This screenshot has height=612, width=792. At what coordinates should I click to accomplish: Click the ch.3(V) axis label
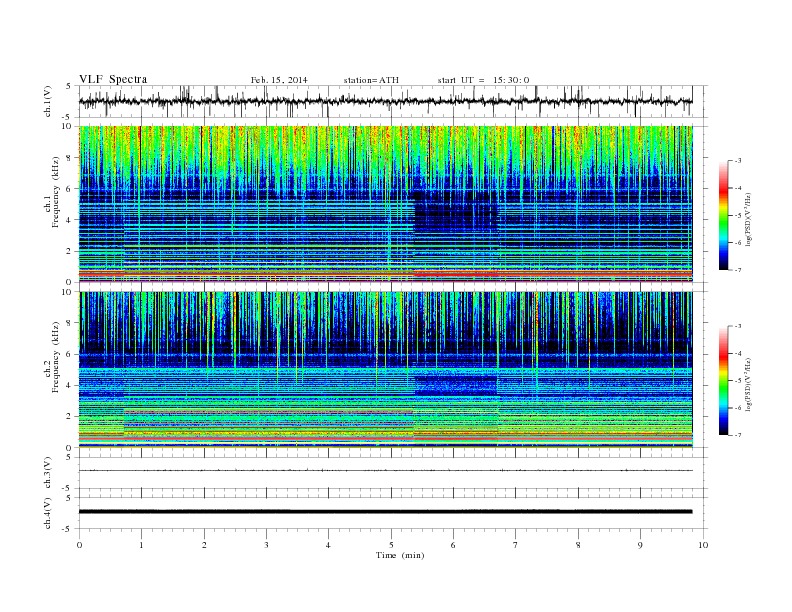(x=48, y=473)
